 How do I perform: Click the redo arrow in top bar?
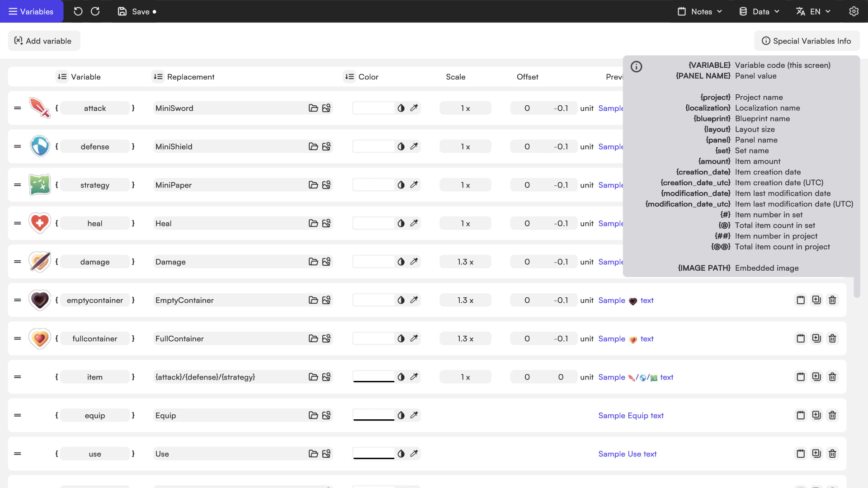tap(95, 11)
